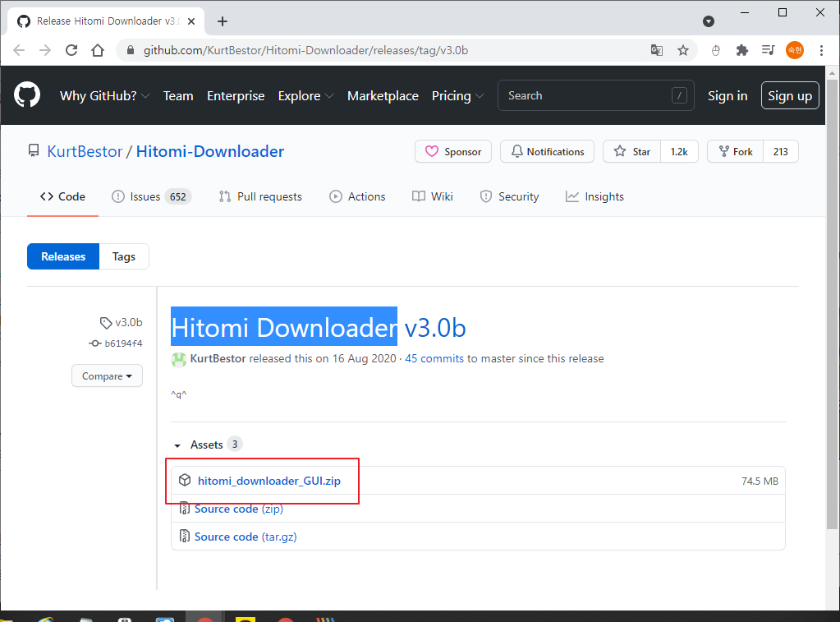Viewport: 840px width, 622px height.
Task: Click the translate page icon
Action: point(657,50)
